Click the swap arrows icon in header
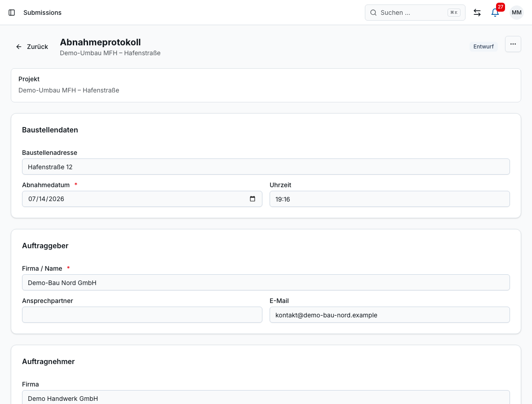Screen dimensions: 532x404 click(x=477, y=13)
